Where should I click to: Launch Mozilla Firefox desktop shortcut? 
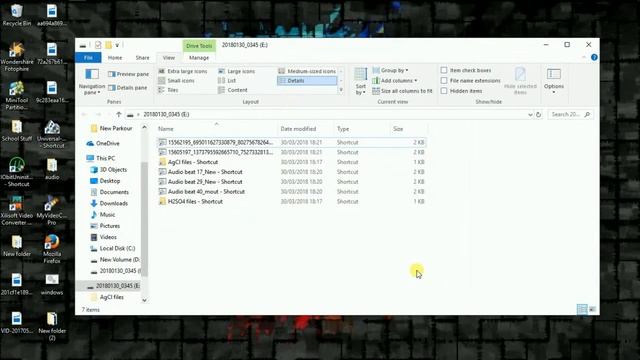pos(52,249)
